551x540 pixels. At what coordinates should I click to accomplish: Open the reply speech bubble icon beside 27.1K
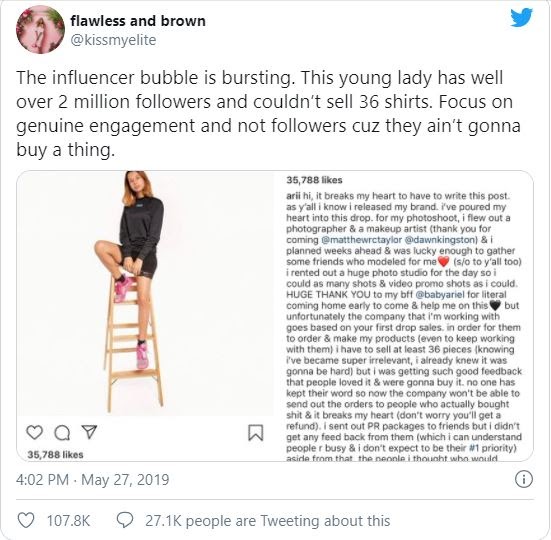click(125, 520)
